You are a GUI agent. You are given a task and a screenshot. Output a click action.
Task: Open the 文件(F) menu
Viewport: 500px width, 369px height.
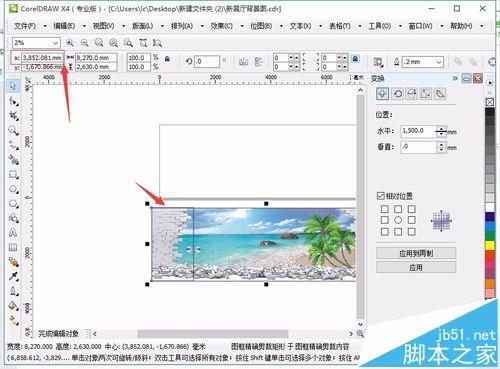(25, 26)
